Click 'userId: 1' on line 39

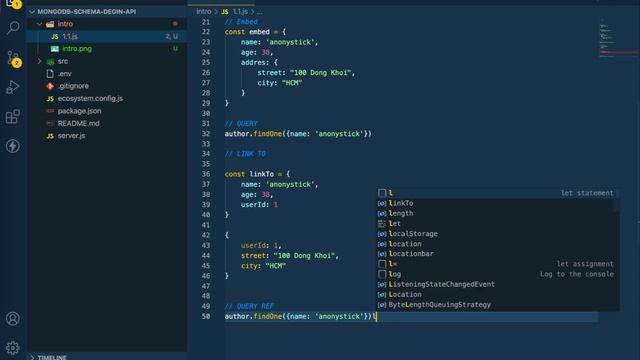[x=260, y=205]
